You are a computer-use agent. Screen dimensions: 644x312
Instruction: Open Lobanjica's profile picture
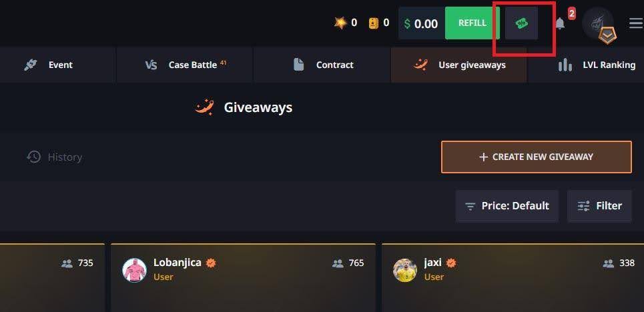pos(135,270)
